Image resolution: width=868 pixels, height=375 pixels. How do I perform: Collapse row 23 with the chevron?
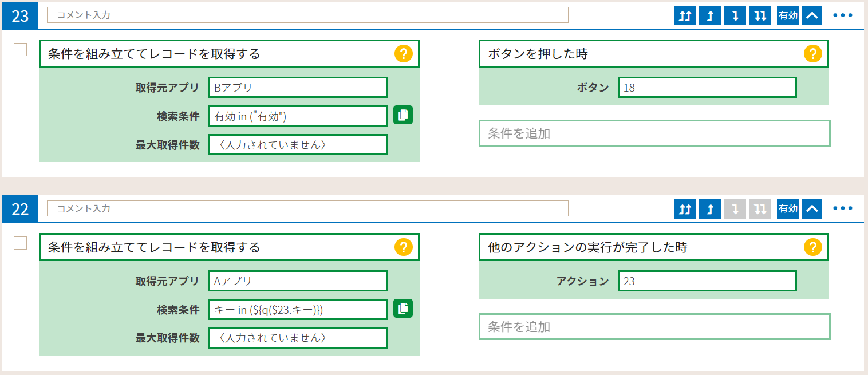click(x=812, y=15)
